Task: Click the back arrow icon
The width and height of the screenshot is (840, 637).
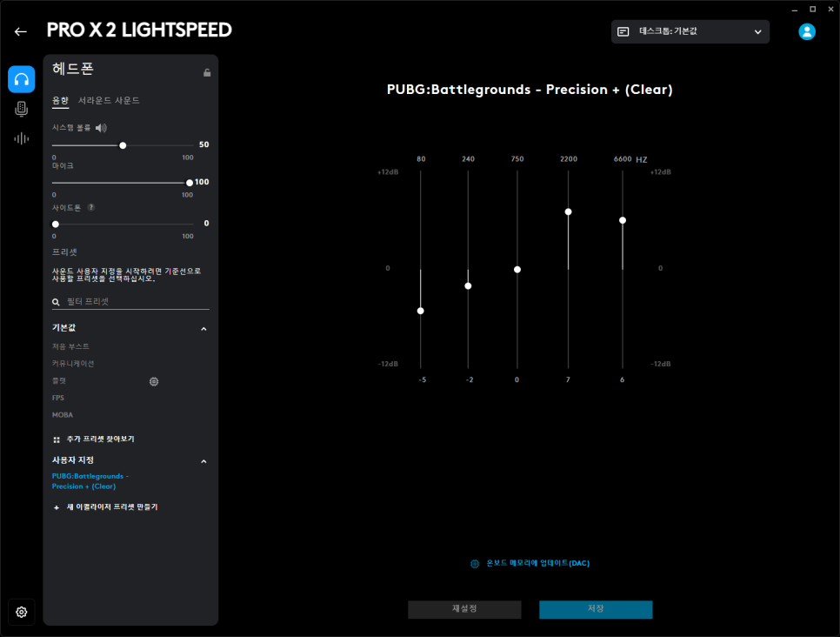Action: click(x=21, y=31)
